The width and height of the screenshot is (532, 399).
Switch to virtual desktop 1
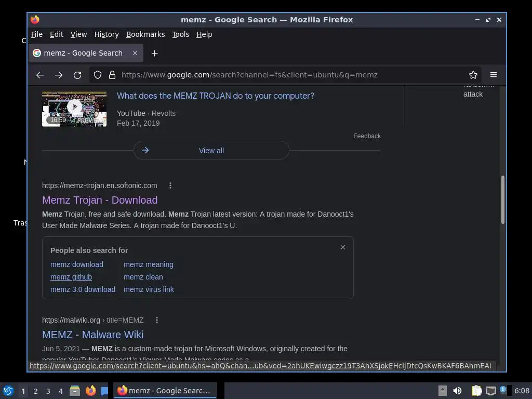[23, 391]
